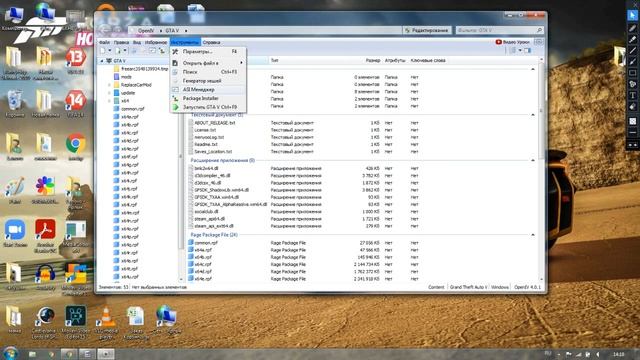Select the pencil tool in the drawing toolbar

632,28
